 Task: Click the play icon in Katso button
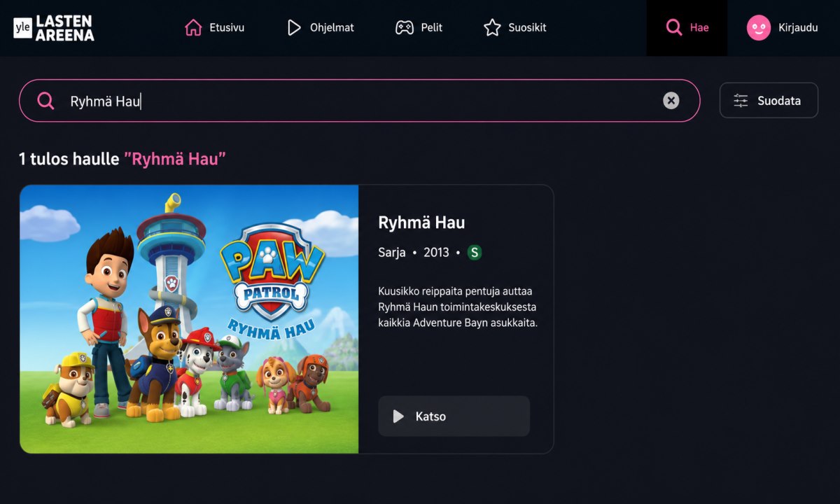tap(398, 416)
